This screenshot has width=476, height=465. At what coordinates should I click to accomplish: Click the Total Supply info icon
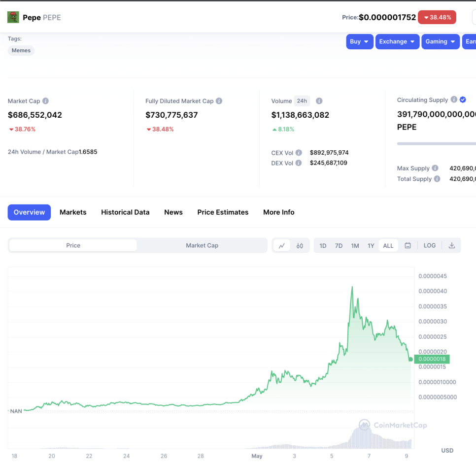[x=437, y=179]
